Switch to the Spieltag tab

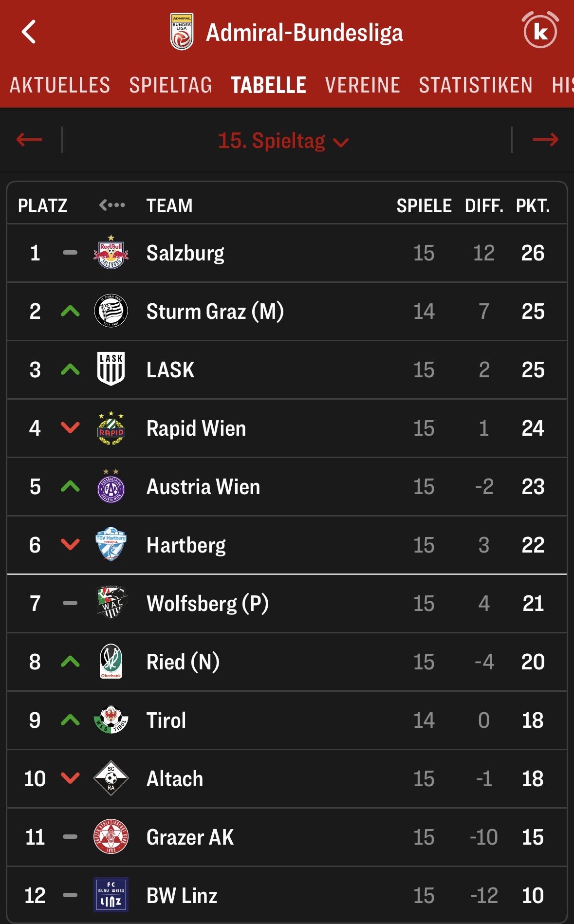click(170, 85)
